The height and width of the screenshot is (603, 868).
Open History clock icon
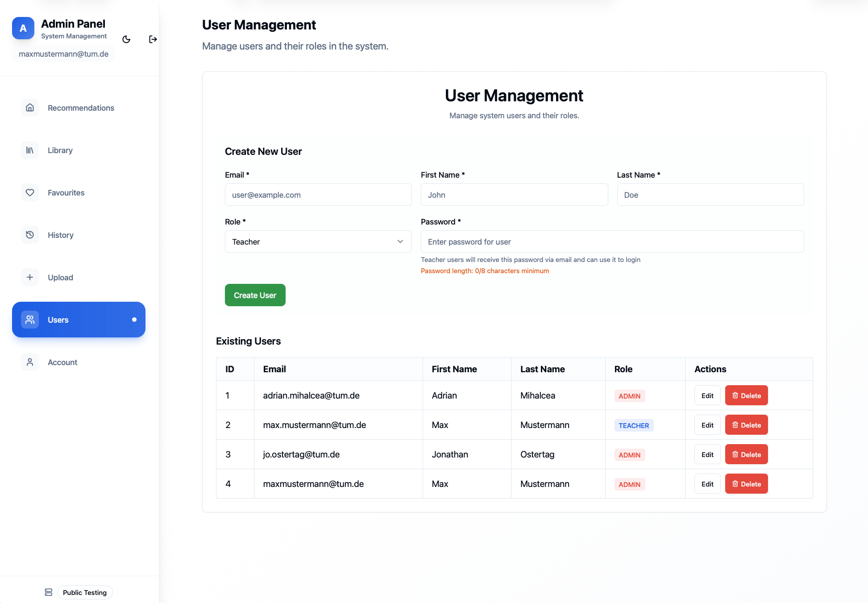pyautogui.click(x=30, y=235)
